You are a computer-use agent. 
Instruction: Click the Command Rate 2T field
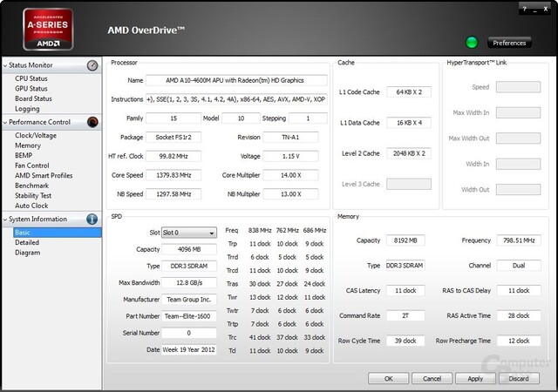(x=405, y=315)
